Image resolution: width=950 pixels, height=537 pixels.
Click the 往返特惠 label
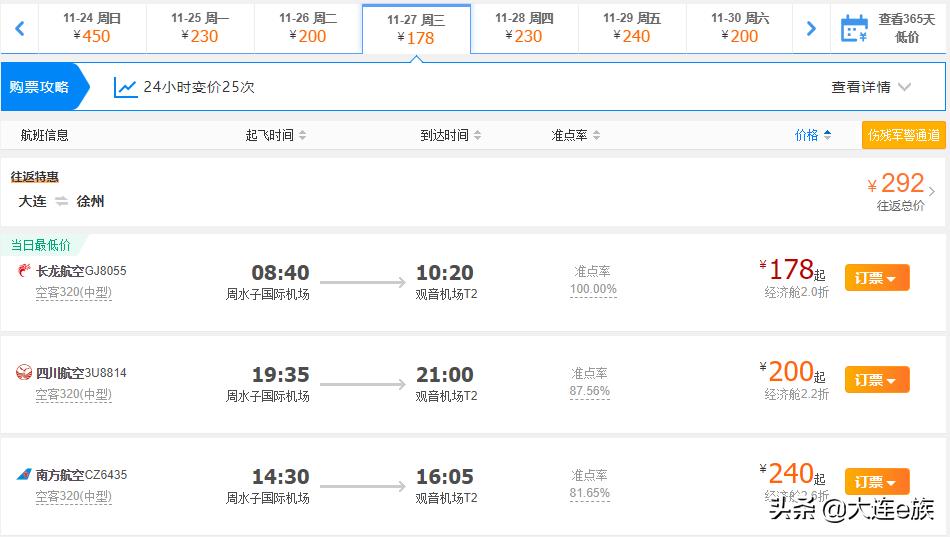(35, 176)
